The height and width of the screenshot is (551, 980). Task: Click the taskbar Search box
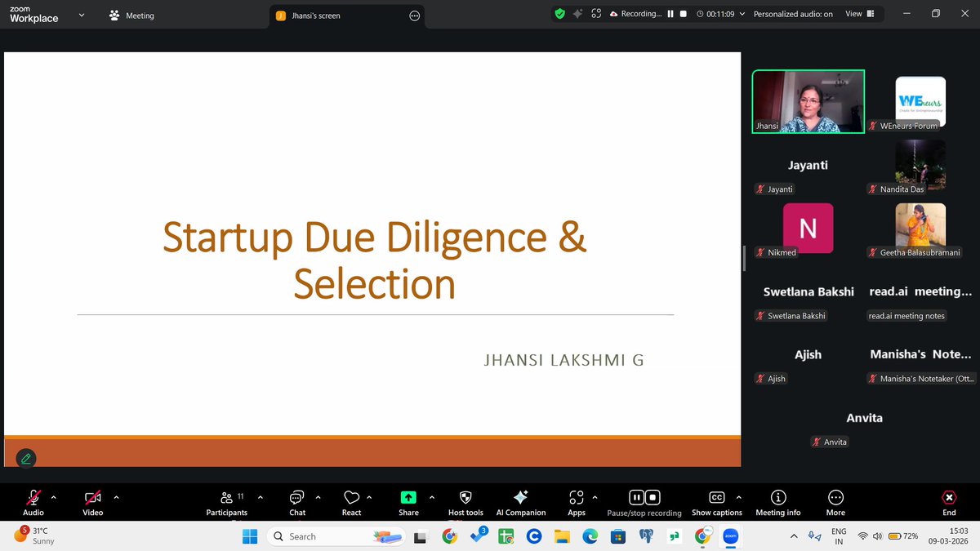coord(338,536)
